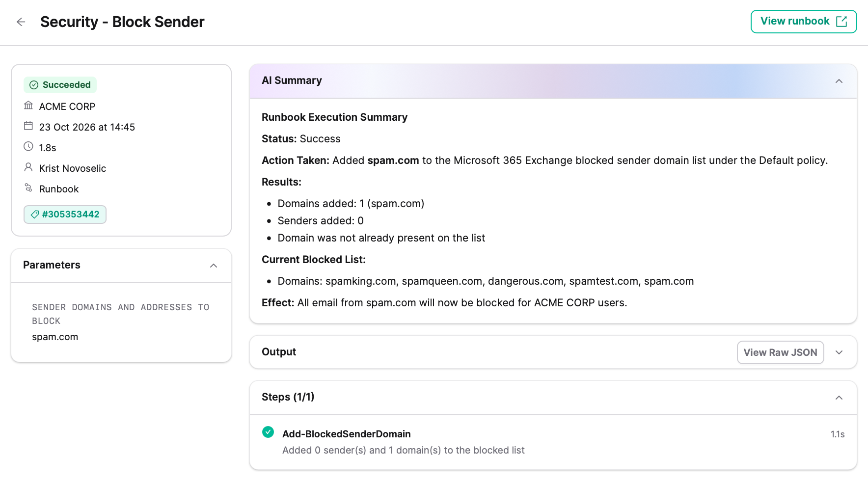Image resolution: width=868 pixels, height=483 pixels.
Task: Click the user icon next to Krist Novoselic
Action: coord(28,167)
